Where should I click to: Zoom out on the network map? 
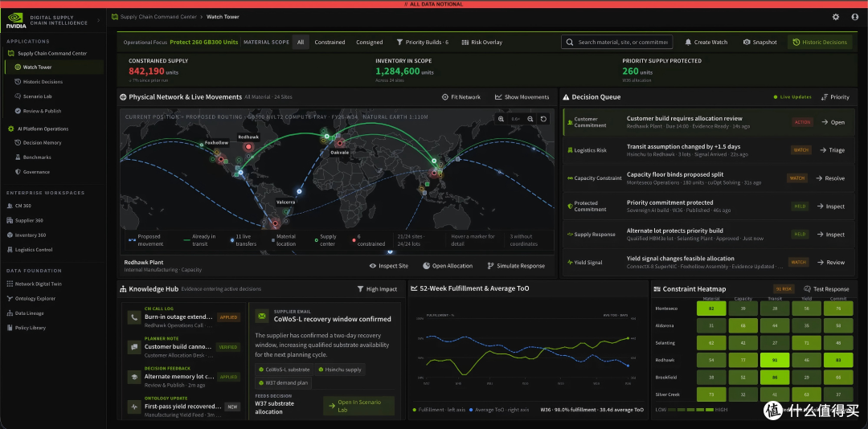[530, 119]
